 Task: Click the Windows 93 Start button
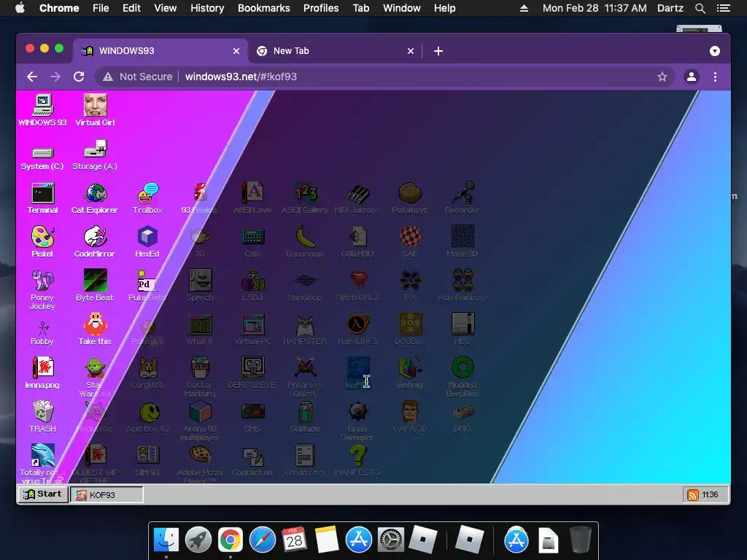[x=43, y=494]
